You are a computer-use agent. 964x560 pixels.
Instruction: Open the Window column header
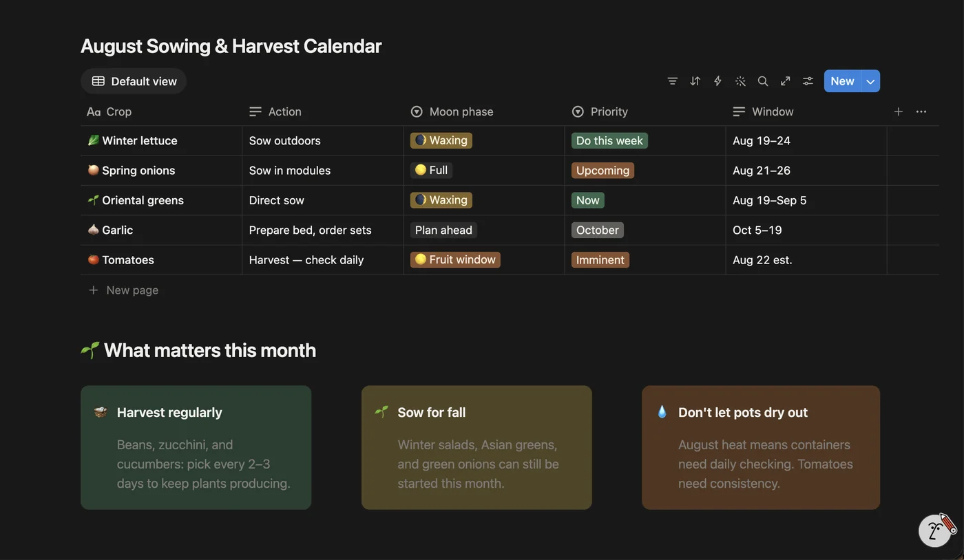[806, 111]
